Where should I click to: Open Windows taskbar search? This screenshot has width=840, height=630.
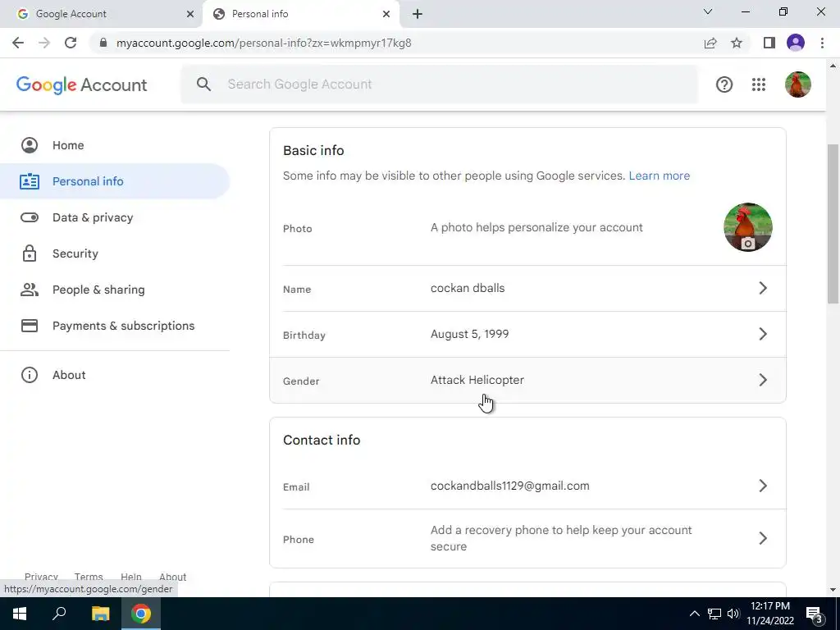point(59,614)
